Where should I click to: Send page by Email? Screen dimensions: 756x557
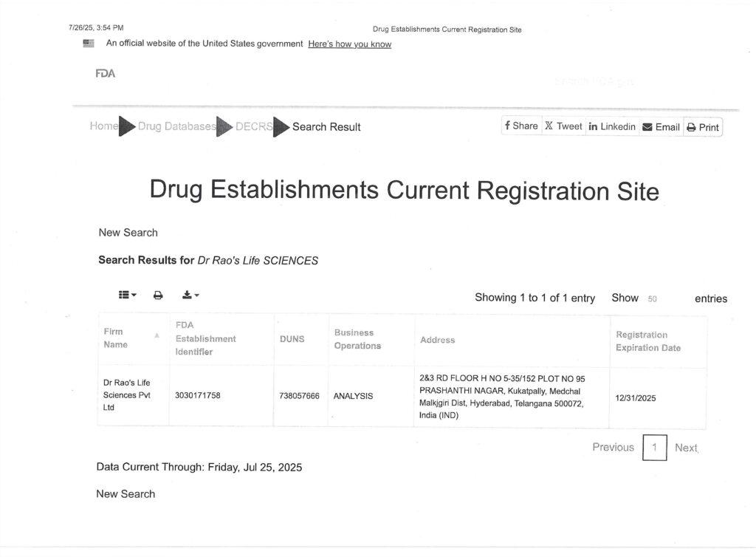(661, 127)
